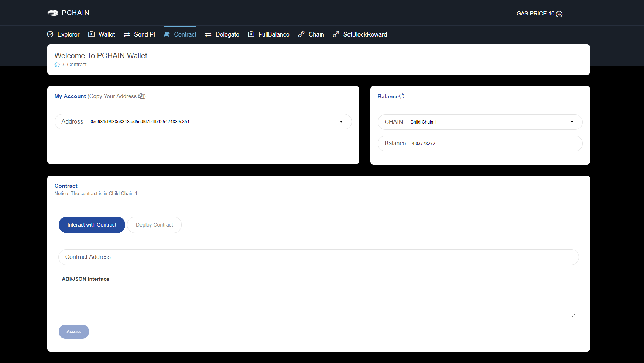Refresh balance using the circular arrows icon
The image size is (644, 363).
402,96
